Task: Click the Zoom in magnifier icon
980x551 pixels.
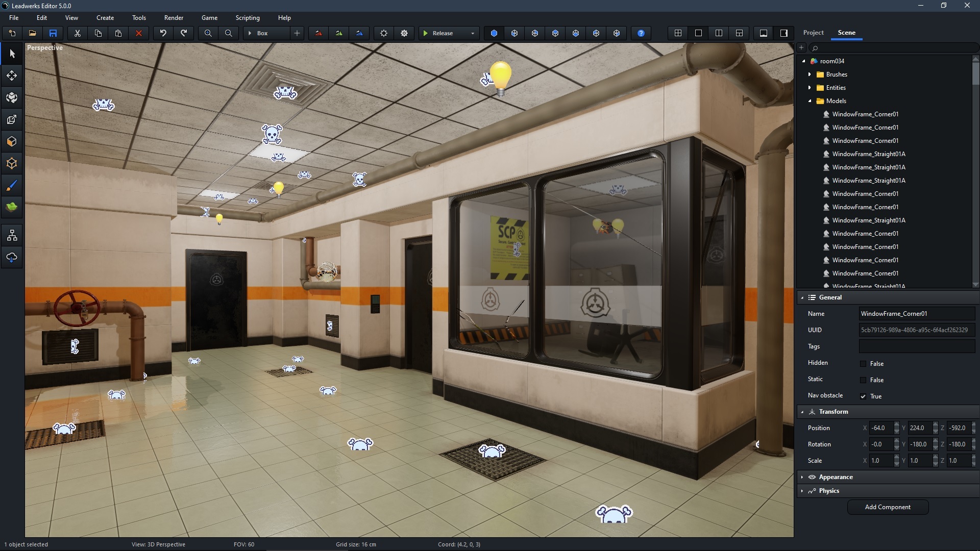Action: coord(208,33)
